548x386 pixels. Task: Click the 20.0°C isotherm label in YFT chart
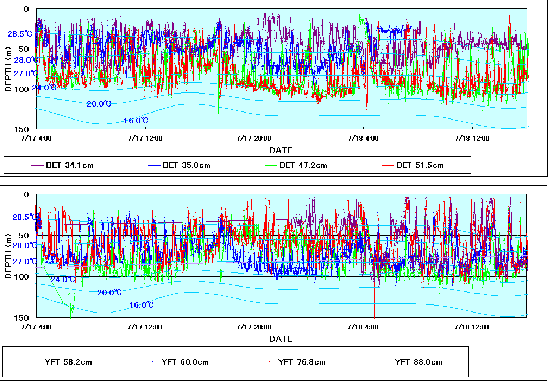tap(109, 292)
